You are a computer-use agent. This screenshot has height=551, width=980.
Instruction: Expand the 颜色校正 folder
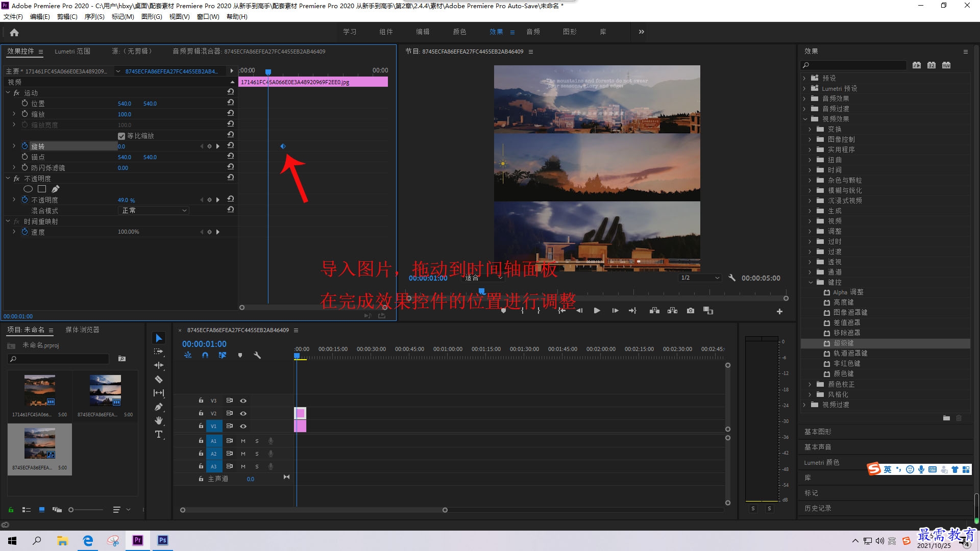tap(810, 384)
